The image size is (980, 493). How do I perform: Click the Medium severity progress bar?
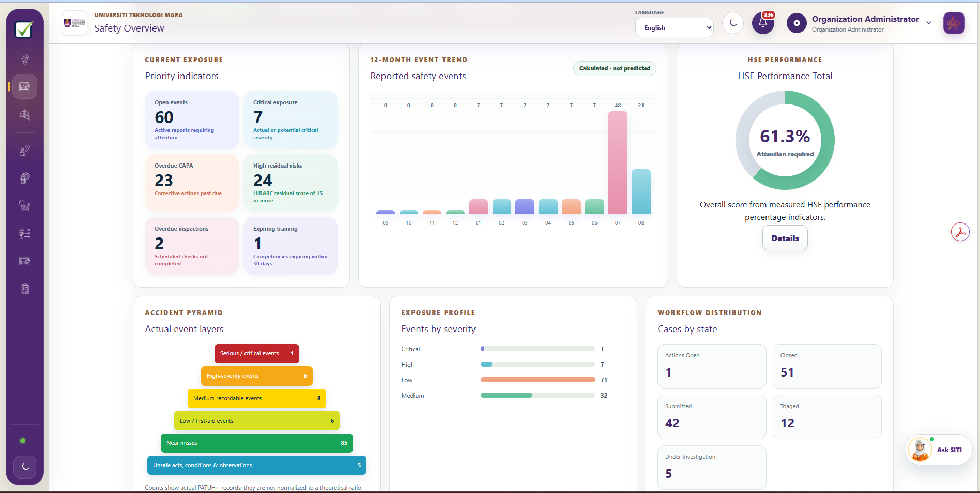[538, 395]
